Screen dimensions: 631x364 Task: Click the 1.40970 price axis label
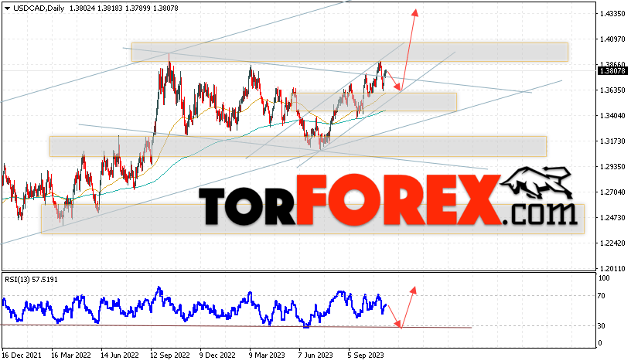(x=612, y=39)
